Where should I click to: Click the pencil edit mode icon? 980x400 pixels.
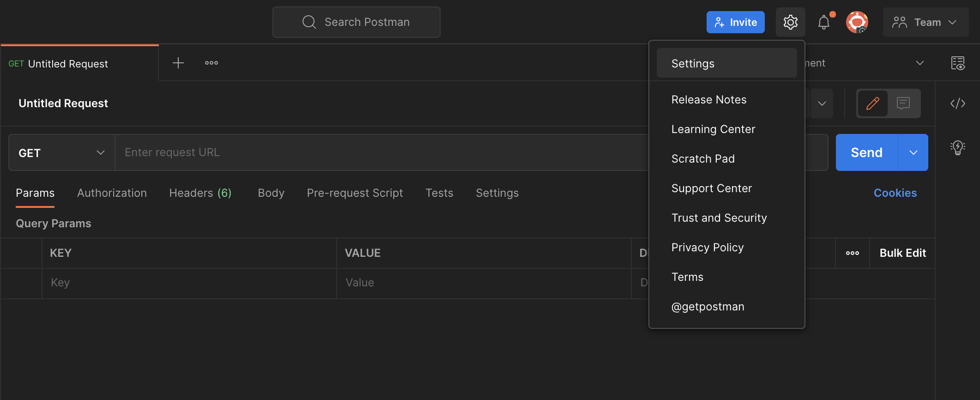pyautogui.click(x=872, y=103)
